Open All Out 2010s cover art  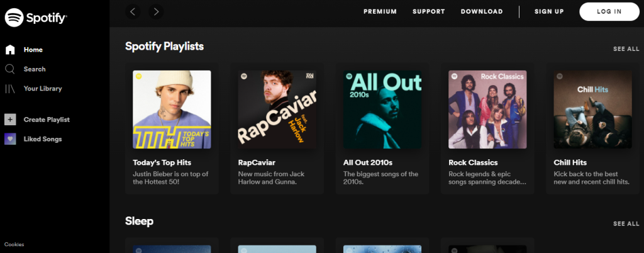tap(382, 110)
